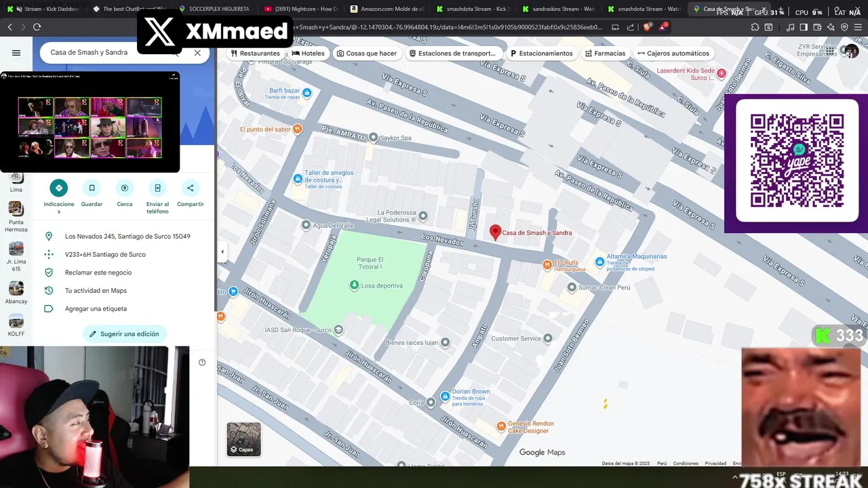
Task: Open recent KOLFF in sidebar
Action: (16, 325)
